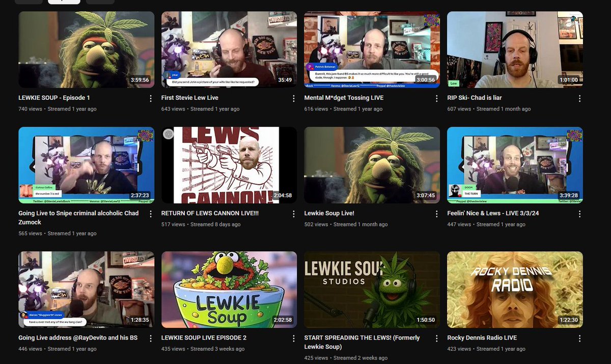The width and height of the screenshot is (611, 364).
Task: Play RIP Ski- Chad is liar thumbnail
Action: pos(515,49)
